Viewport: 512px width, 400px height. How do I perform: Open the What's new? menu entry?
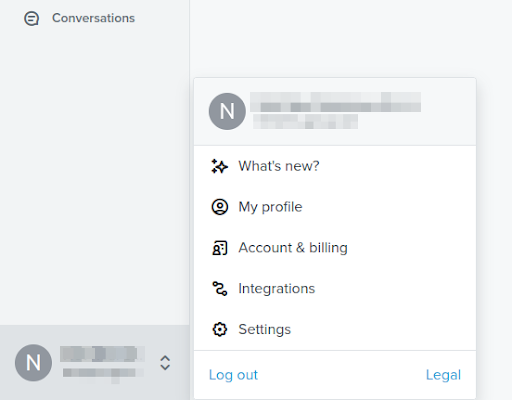click(x=335, y=166)
